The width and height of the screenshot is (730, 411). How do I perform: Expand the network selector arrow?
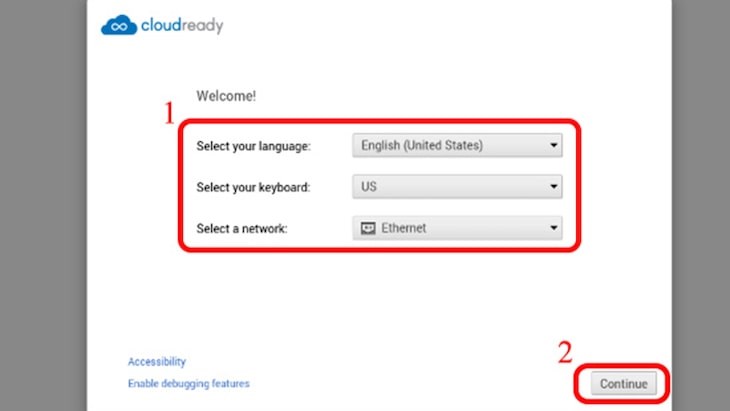[553, 229]
